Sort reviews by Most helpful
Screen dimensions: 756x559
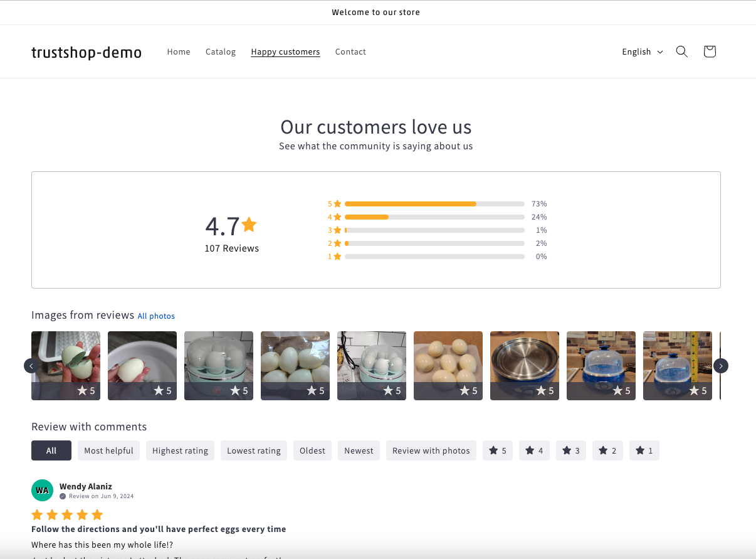[108, 450]
